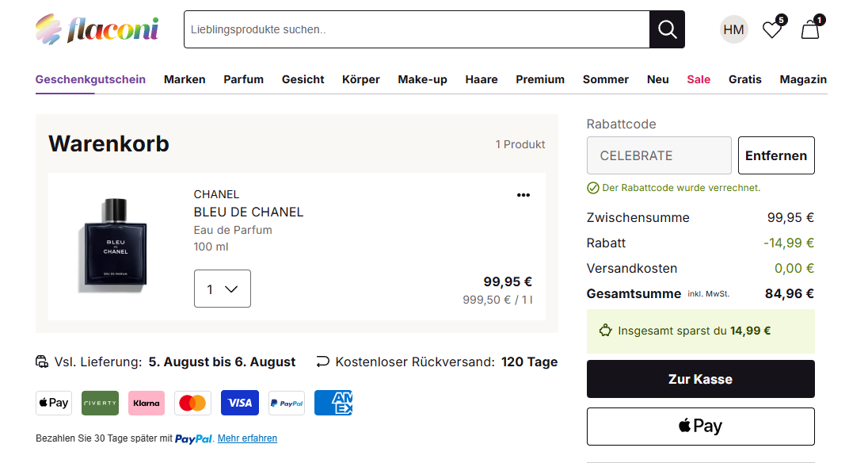Click the search magnifier button
Image resolution: width=868 pixels, height=463 pixels.
click(667, 29)
